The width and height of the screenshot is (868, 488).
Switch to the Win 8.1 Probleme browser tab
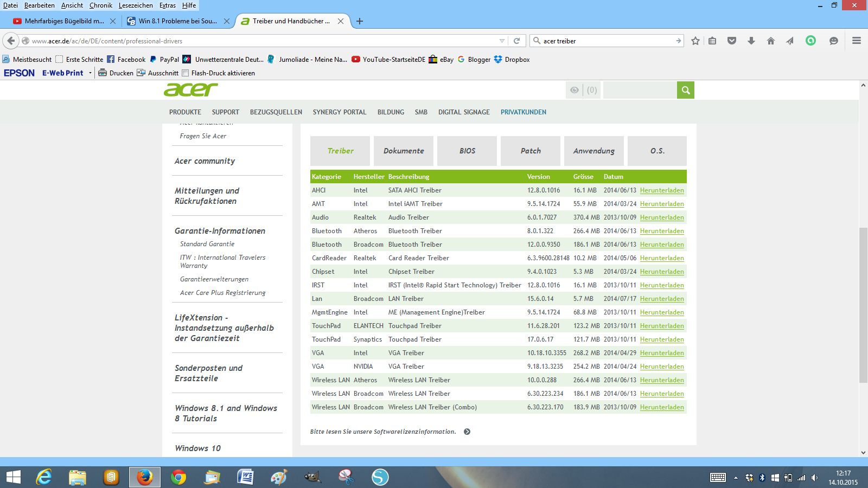pos(177,21)
